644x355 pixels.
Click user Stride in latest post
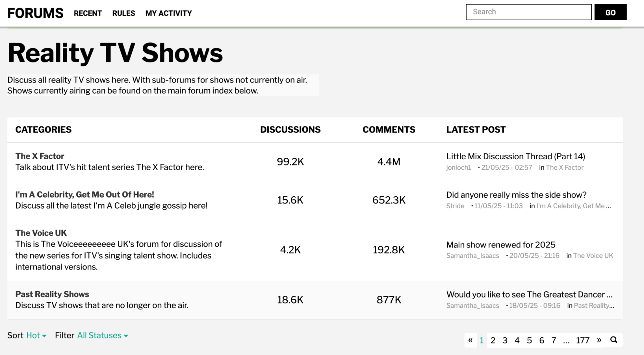455,206
